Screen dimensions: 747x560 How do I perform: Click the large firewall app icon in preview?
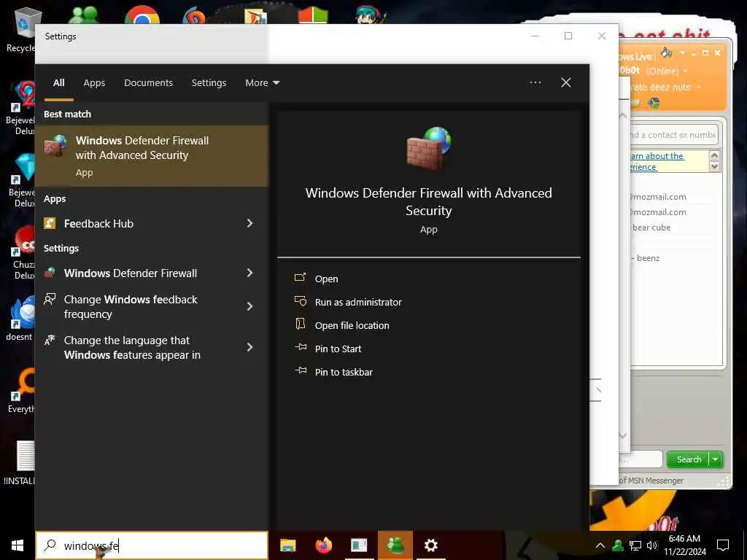[429, 149]
